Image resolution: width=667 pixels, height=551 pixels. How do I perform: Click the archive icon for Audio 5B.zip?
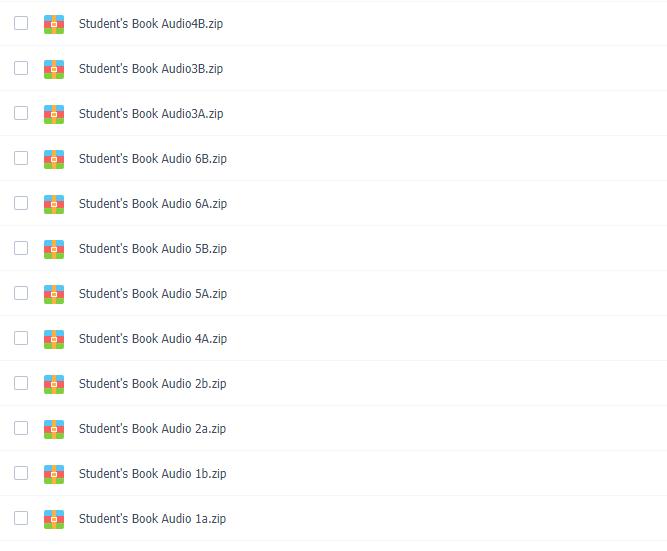click(x=54, y=249)
